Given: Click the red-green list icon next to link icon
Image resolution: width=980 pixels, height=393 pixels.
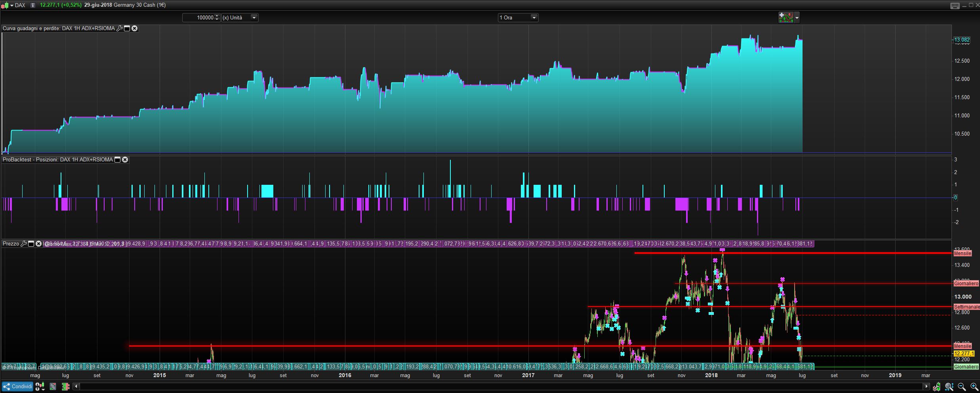Looking at the screenshot, I should [53, 387].
